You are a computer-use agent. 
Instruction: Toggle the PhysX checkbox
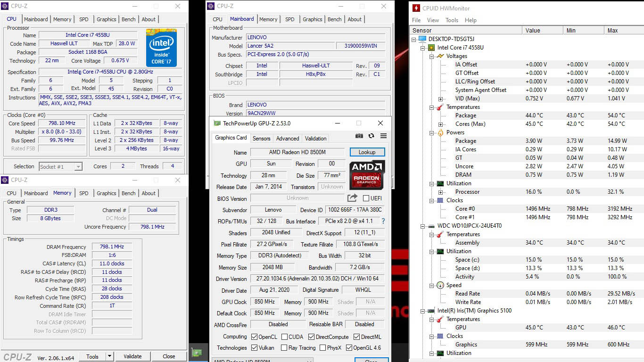pos(322,348)
